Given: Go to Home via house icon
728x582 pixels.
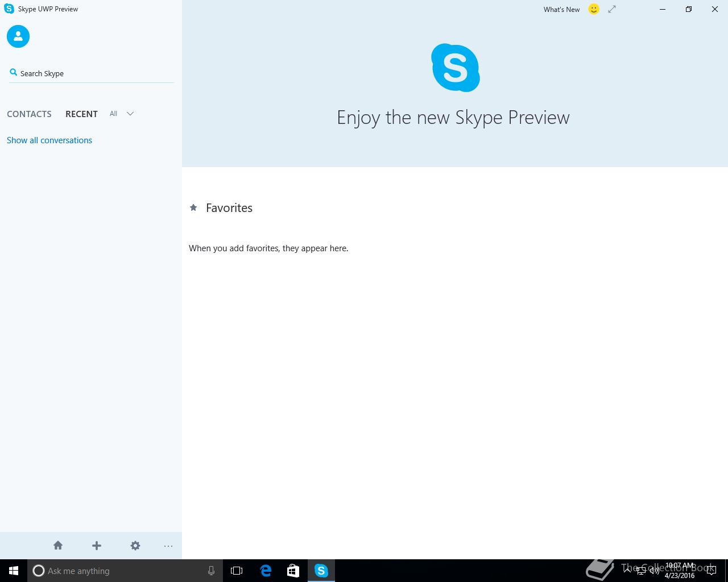Looking at the screenshot, I should point(58,546).
